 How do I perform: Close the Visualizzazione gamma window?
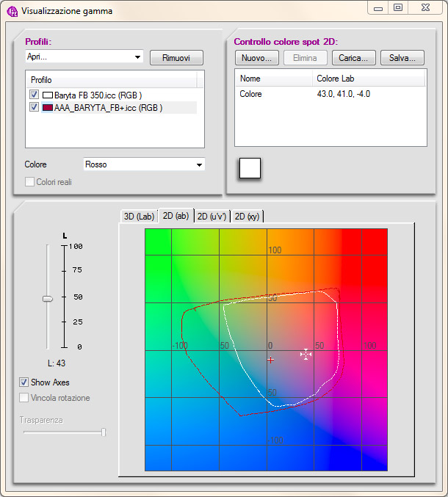425,8
